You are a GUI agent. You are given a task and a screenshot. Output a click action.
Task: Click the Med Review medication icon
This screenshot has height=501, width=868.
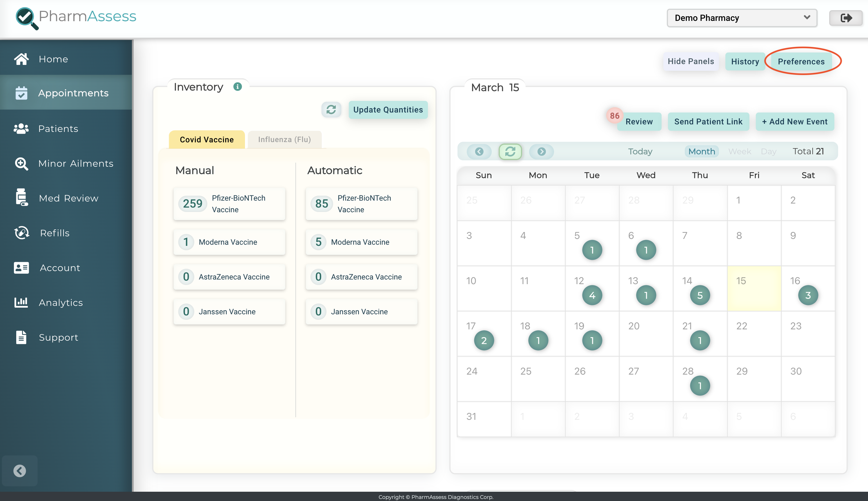coord(21,198)
